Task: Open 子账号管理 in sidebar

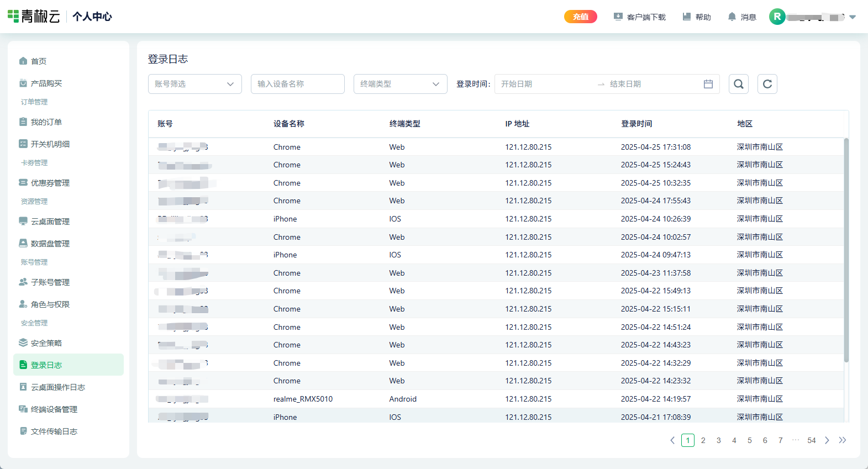Action: coord(69,282)
